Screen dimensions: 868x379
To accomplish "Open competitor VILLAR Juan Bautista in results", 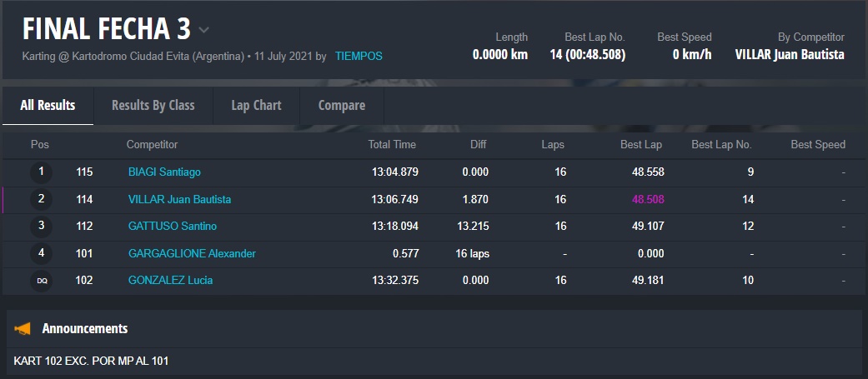I will click(x=179, y=200).
